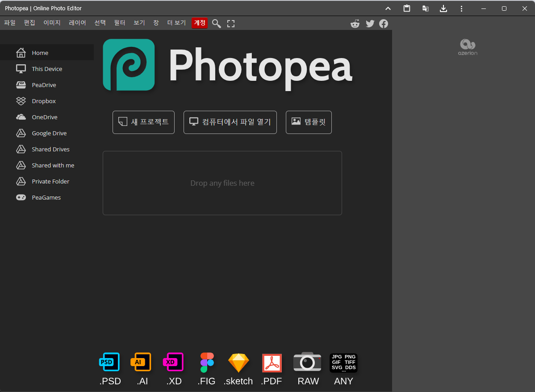Click the Drop any files here area
Image resolution: width=535 pixels, height=392 pixels.
(222, 183)
